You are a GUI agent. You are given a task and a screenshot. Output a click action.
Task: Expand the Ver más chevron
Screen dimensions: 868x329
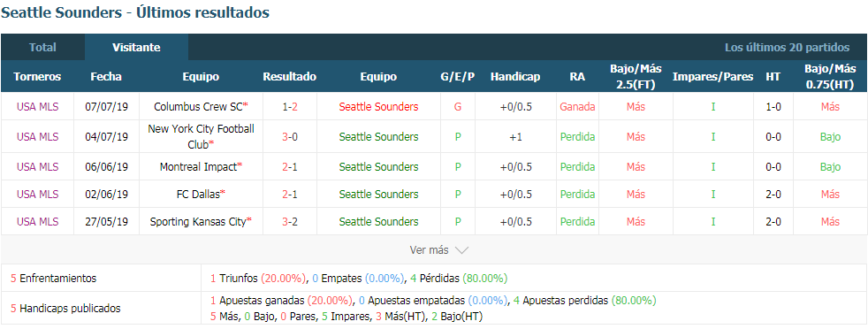coord(461,250)
